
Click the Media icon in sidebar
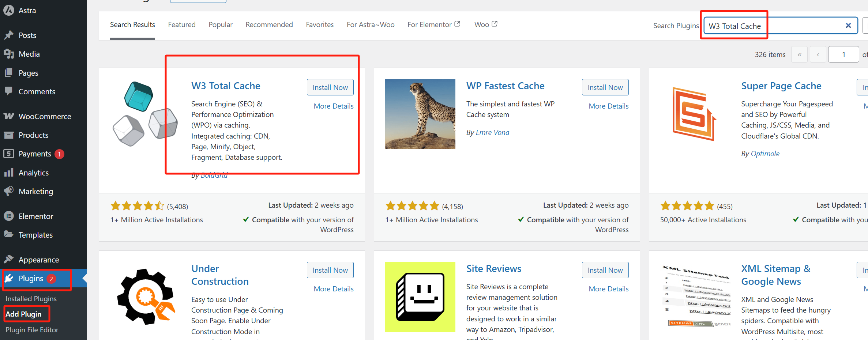[9, 54]
